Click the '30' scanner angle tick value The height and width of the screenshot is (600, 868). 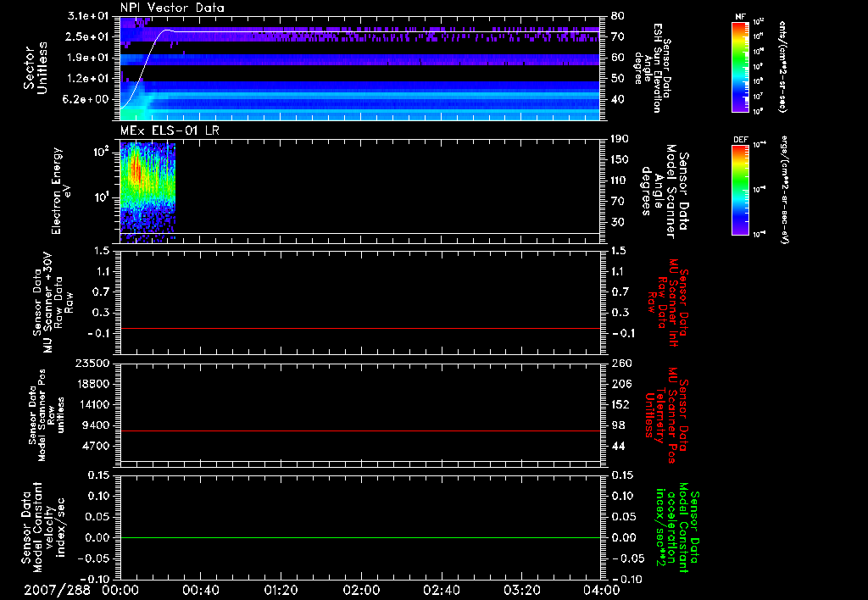pyautogui.click(x=617, y=223)
